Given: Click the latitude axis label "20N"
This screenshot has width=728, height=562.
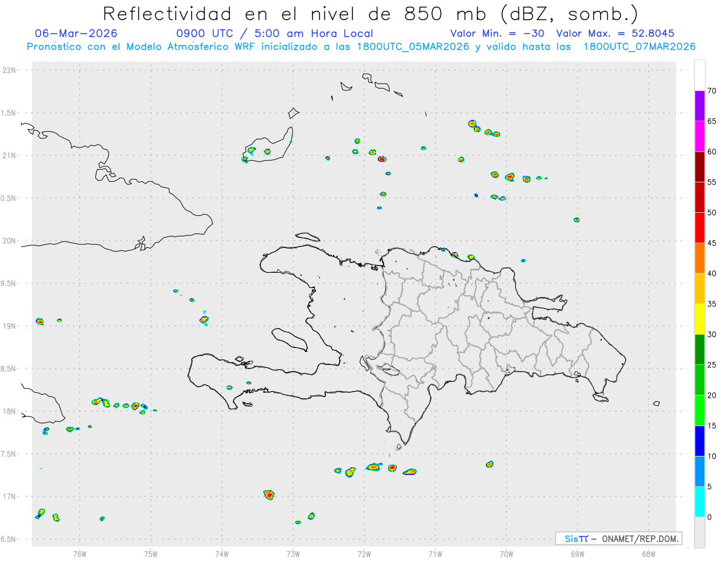Looking at the screenshot, I should pos(10,241).
